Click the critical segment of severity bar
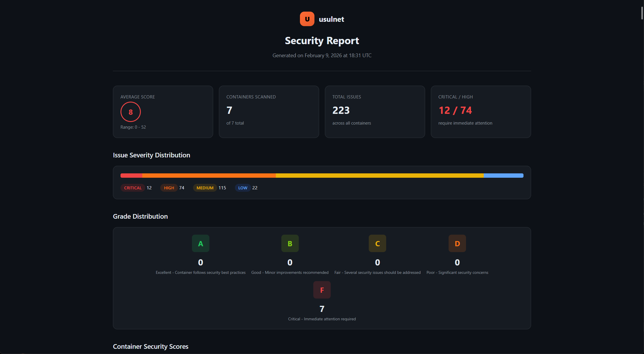 (x=131, y=175)
